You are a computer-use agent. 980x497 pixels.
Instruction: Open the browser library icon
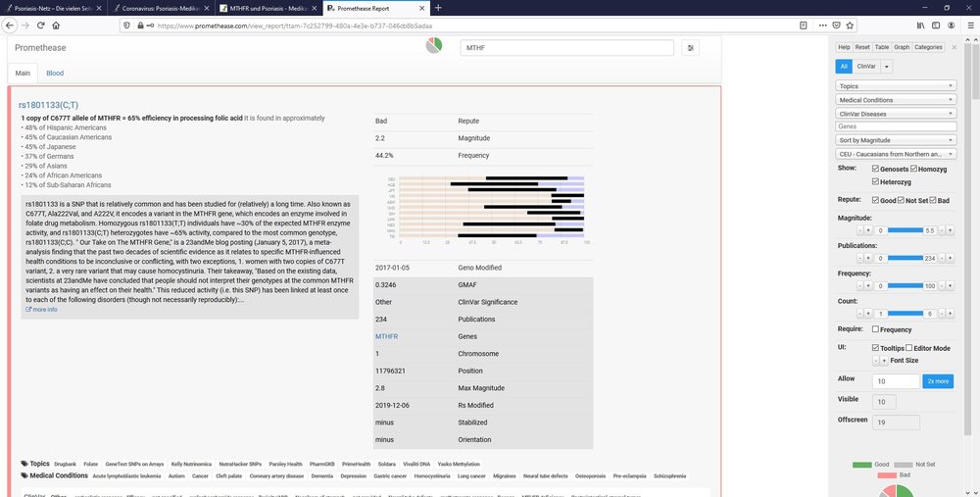point(920,25)
